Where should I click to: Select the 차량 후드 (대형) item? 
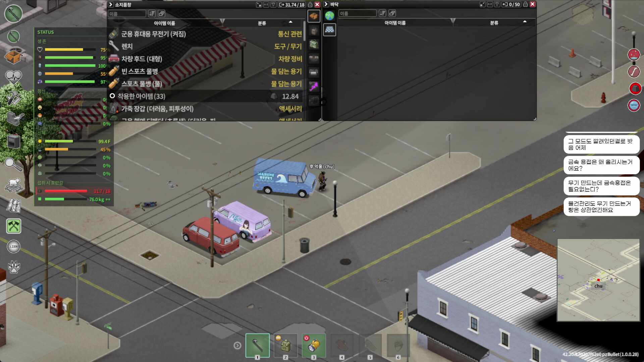coord(205,59)
